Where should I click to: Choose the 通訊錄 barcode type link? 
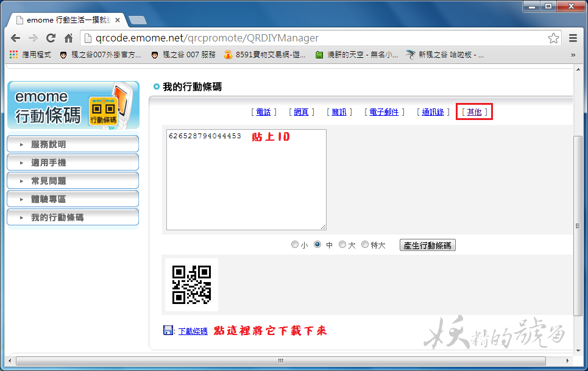point(433,112)
